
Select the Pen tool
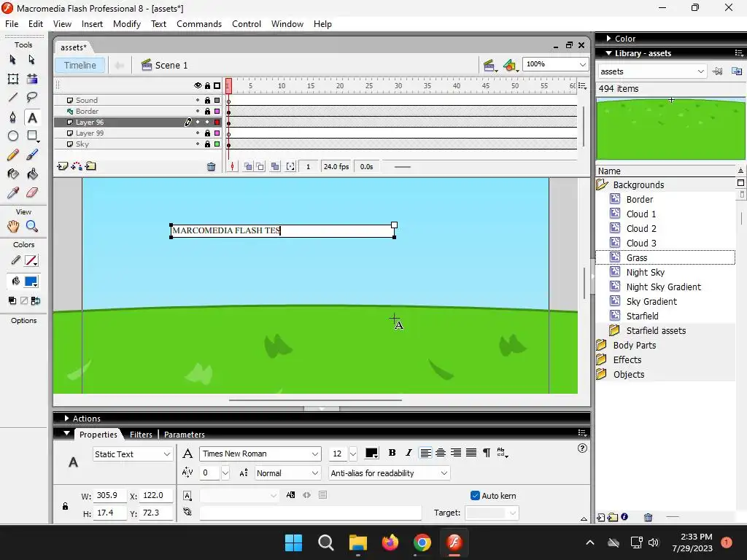coord(13,117)
